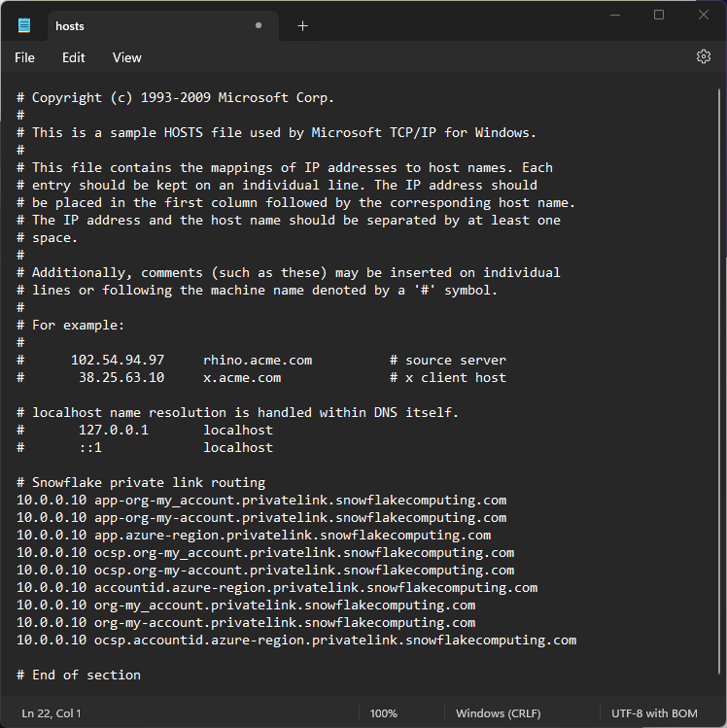The height and width of the screenshot is (728, 727).
Task: Click the 100% zoom level indicator
Action: [384, 713]
